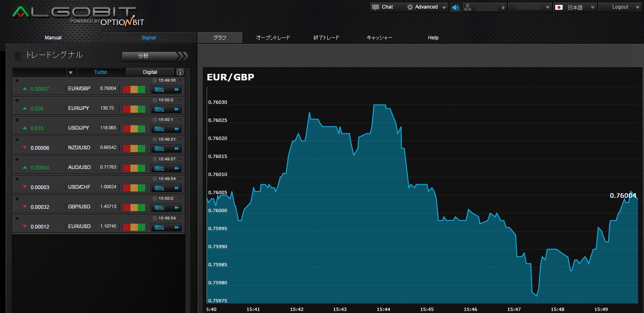Click 開始 for the EUR/JPY signal

coord(166,109)
